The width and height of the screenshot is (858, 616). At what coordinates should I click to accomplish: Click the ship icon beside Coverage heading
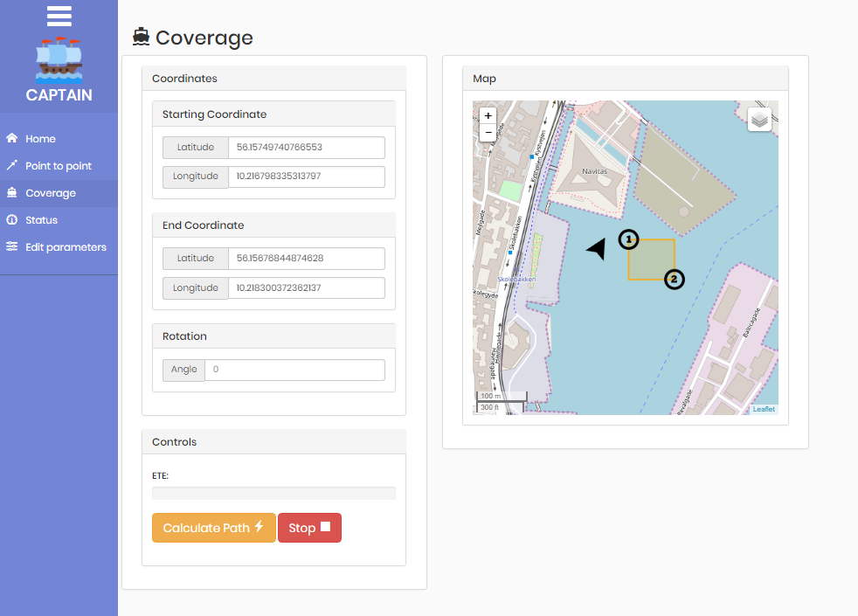(142, 37)
